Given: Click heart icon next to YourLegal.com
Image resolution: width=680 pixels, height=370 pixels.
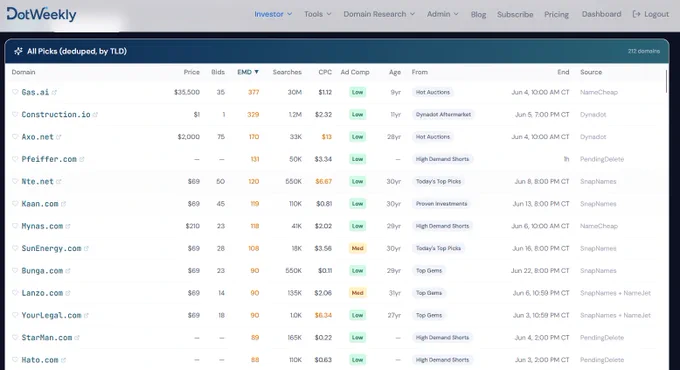Looking at the screenshot, I should coord(15,315).
